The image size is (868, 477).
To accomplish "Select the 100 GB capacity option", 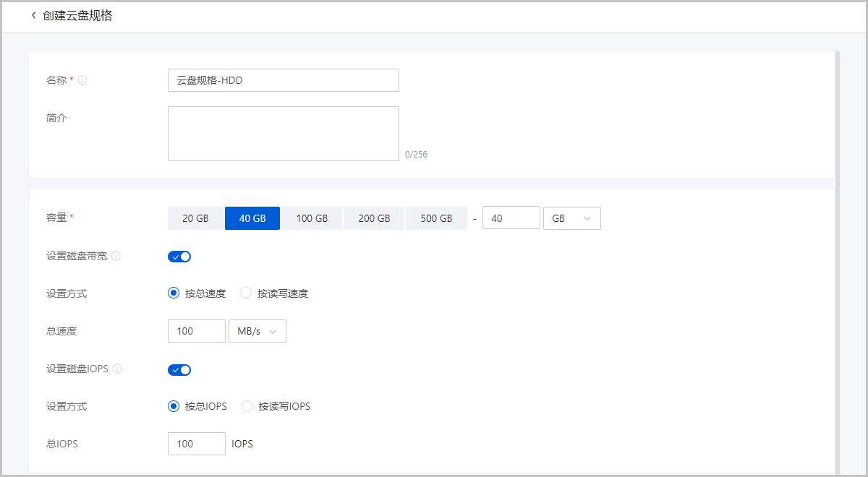I will [x=312, y=218].
